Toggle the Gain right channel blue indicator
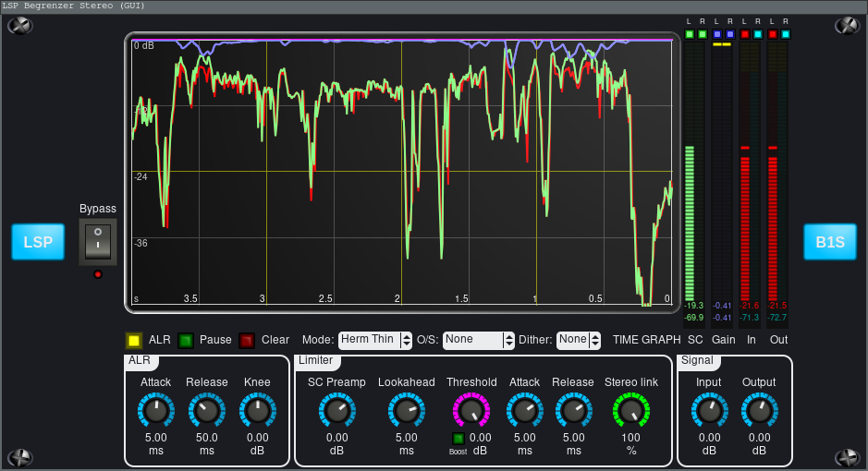Image resolution: width=868 pixels, height=471 pixels. point(730,34)
